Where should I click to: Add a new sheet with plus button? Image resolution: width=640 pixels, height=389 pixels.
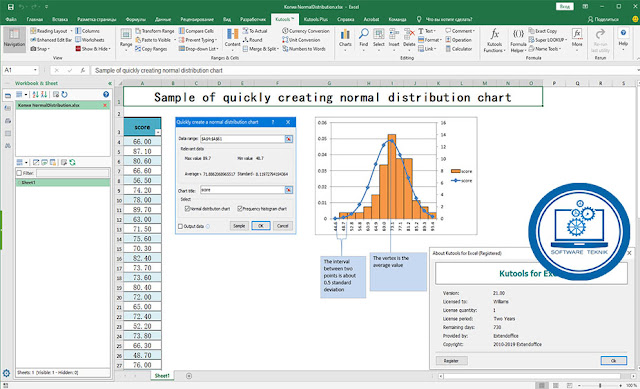click(189, 376)
